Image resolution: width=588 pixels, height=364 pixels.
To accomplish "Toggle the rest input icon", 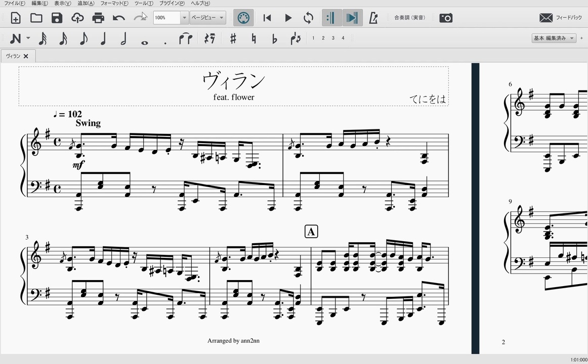I will [209, 38].
